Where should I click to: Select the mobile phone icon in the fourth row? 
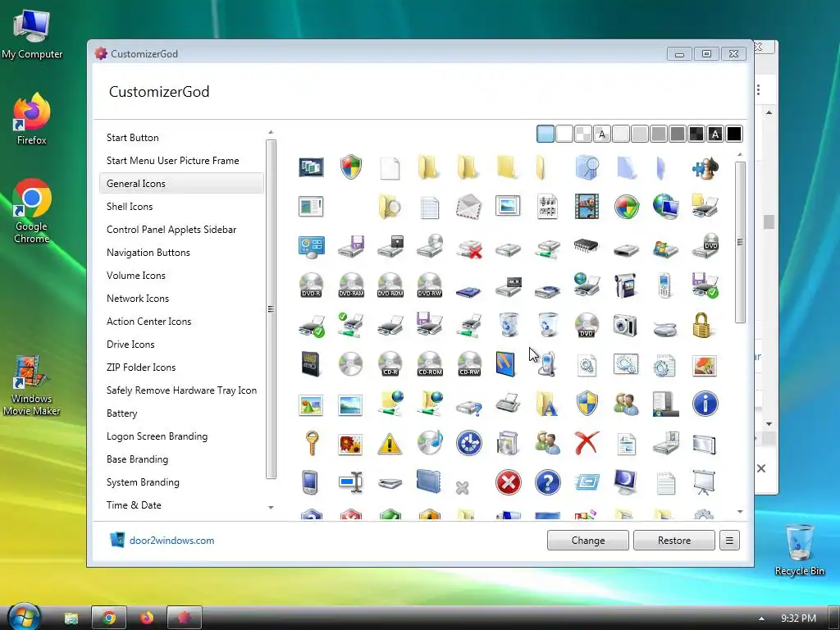pyautogui.click(x=664, y=285)
